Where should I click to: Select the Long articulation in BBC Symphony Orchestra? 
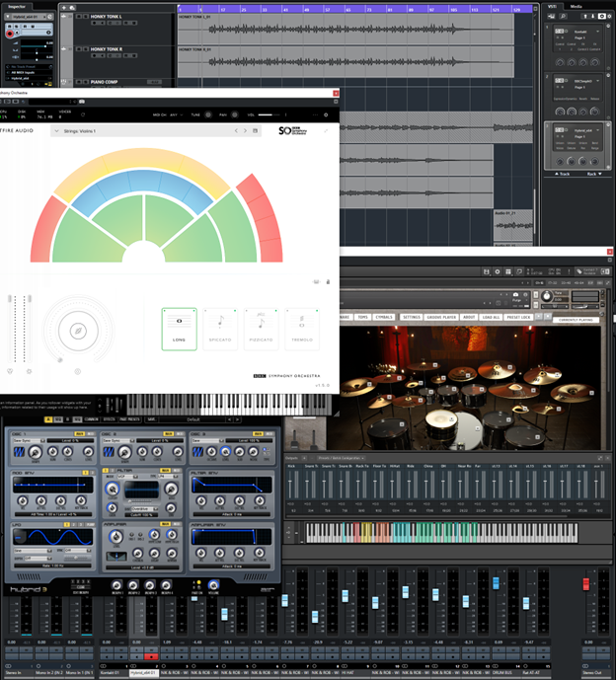tap(179, 329)
